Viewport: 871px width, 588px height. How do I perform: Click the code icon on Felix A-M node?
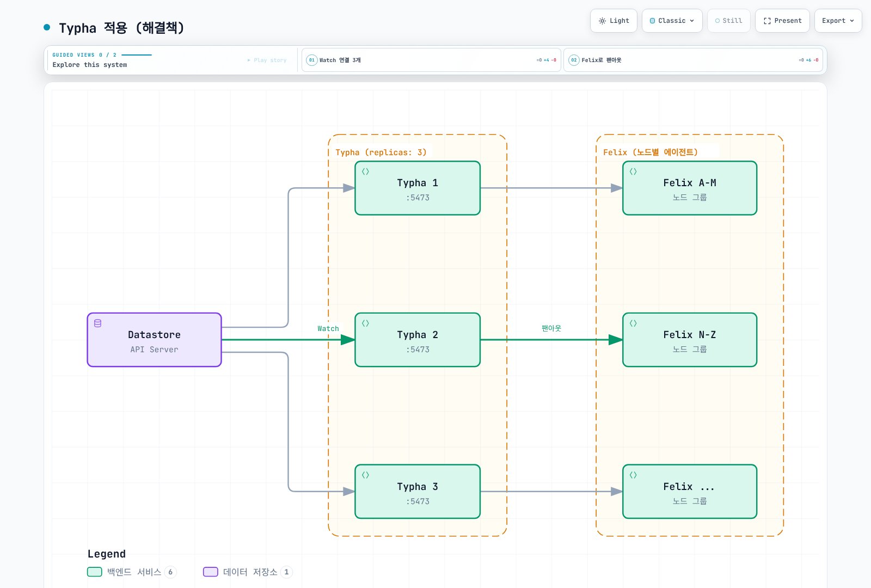pos(633,171)
